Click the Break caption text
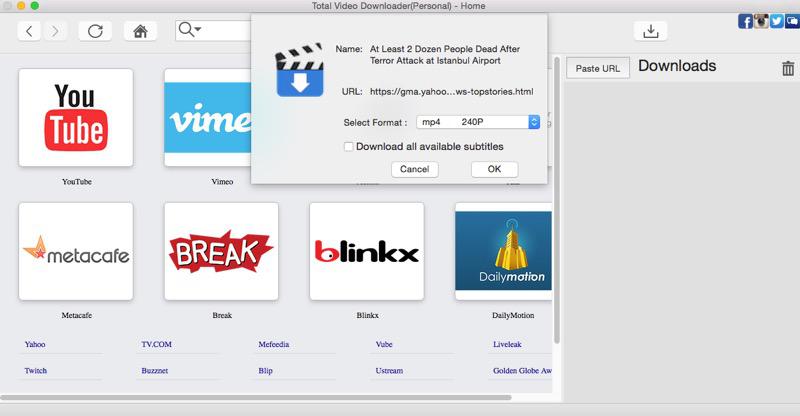 222,315
